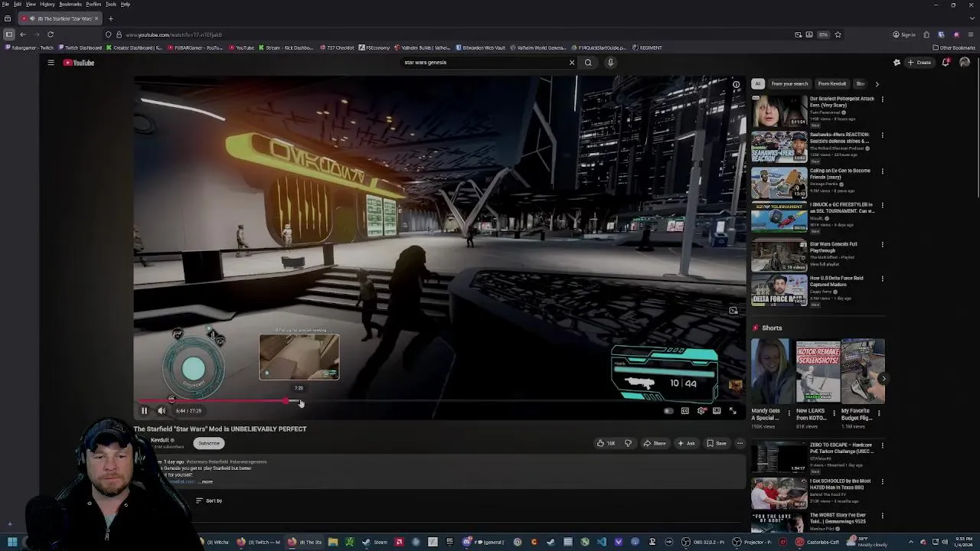
Task: Save the video to a playlist
Action: click(x=717, y=443)
